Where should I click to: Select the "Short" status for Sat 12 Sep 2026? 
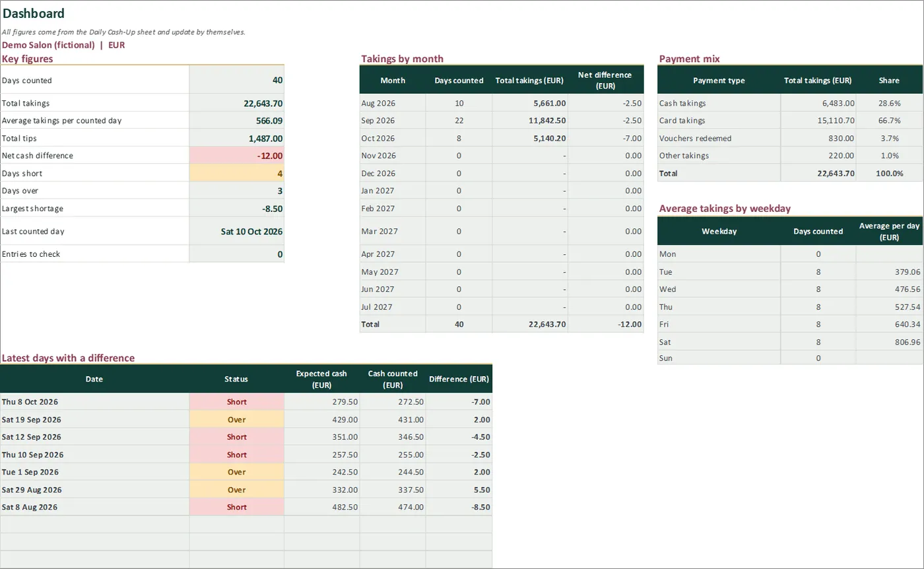click(236, 437)
